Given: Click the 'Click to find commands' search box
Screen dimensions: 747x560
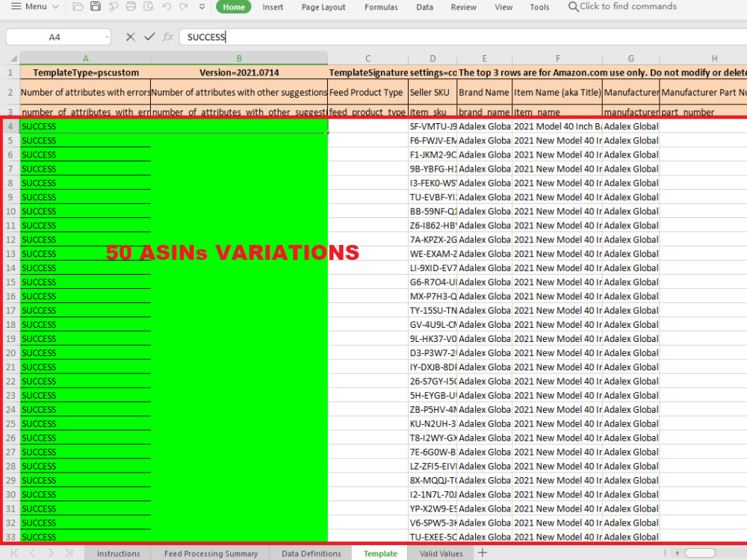Looking at the screenshot, I should pyautogui.click(x=622, y=7).
